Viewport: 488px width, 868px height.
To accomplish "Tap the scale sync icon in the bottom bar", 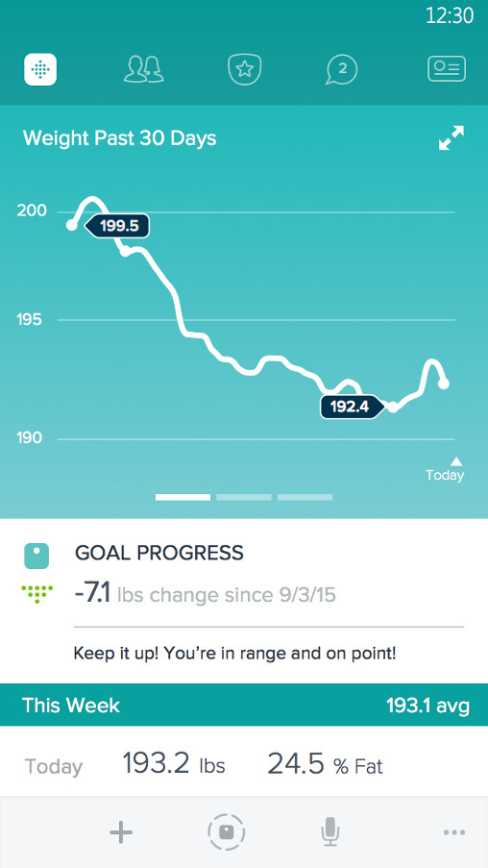I will [x=227, y=832].
